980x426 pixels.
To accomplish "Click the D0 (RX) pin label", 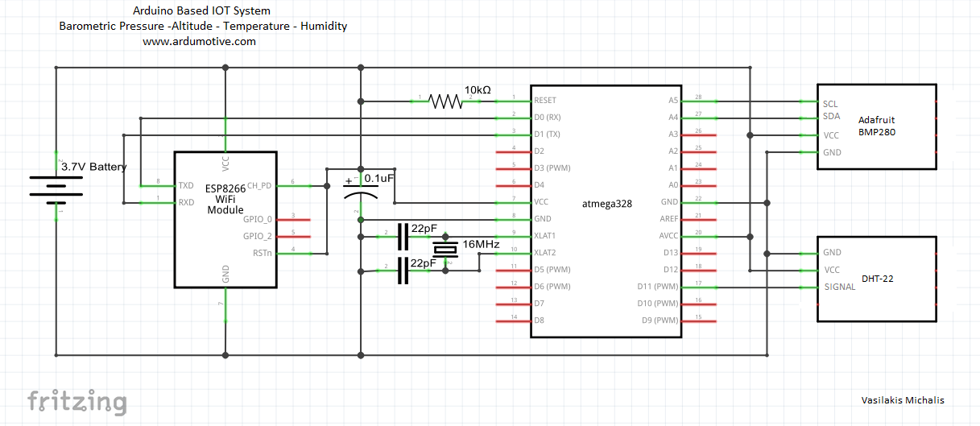I will tap(547, 118).
